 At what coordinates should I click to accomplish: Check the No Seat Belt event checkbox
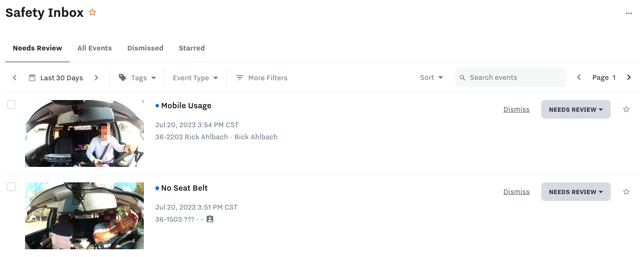point(11,187)
